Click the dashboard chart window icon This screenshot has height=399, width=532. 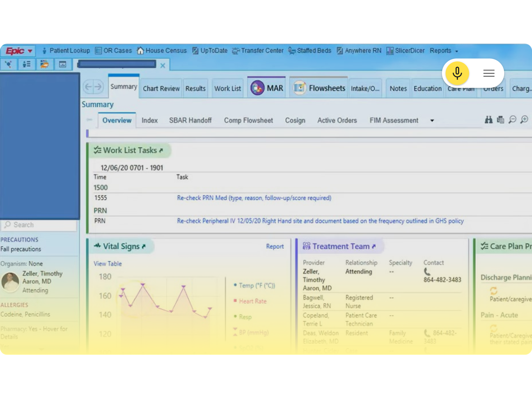[62, 64]
